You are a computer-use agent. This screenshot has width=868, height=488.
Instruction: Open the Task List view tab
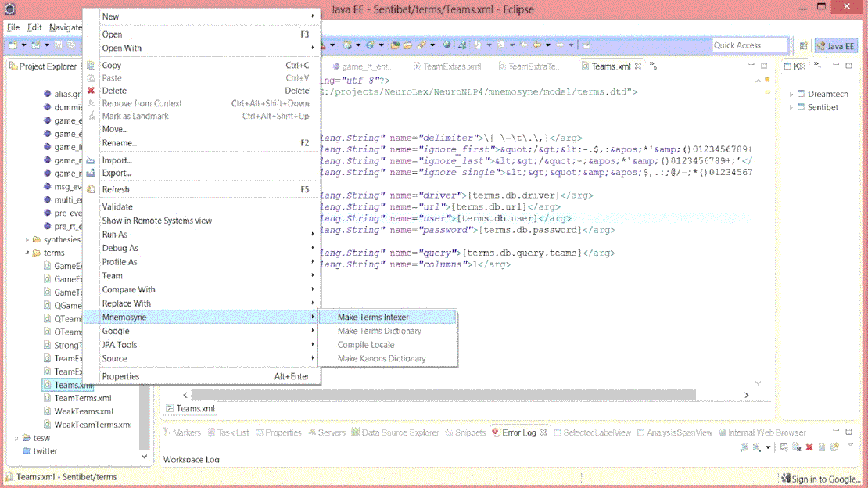tap(228, 432)
